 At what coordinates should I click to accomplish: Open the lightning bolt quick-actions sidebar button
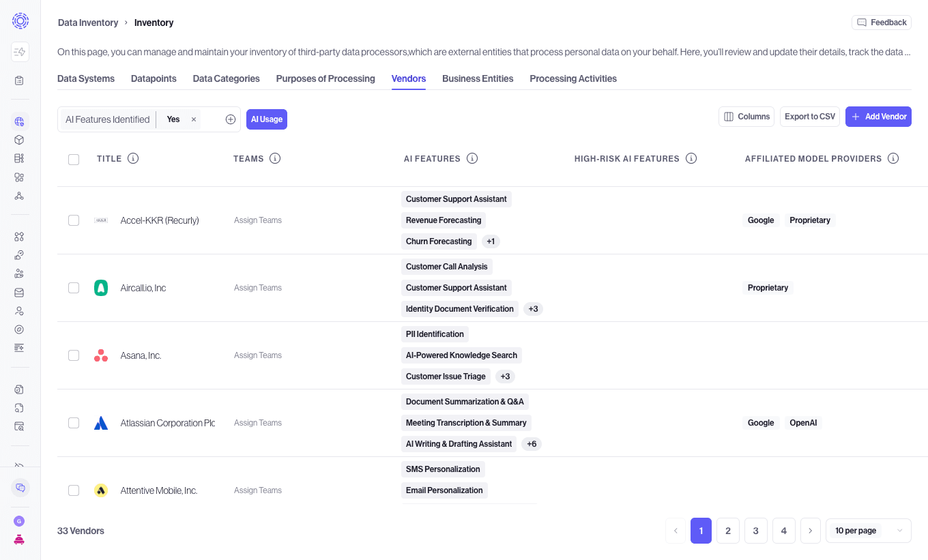pos(20,52)
